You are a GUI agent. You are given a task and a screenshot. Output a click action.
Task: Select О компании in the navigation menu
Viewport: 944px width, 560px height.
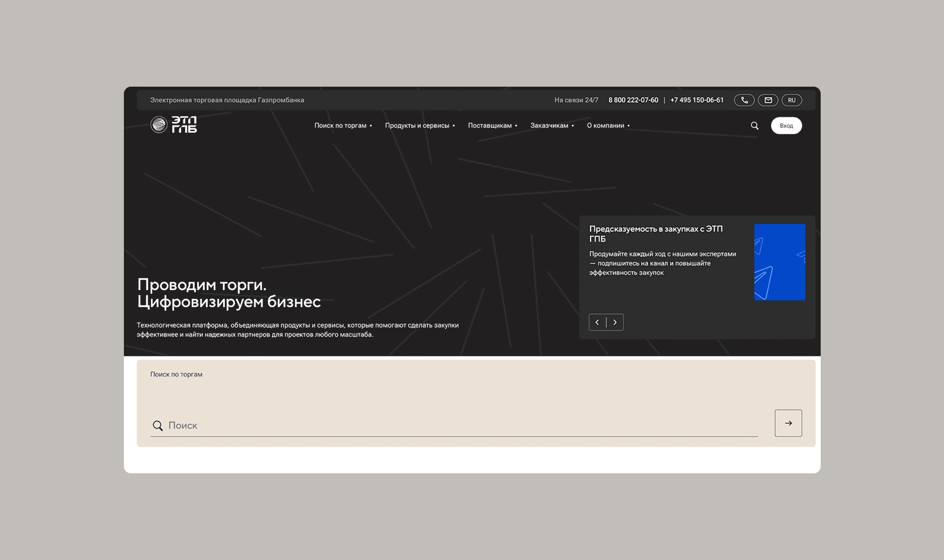tap(606, 126)
